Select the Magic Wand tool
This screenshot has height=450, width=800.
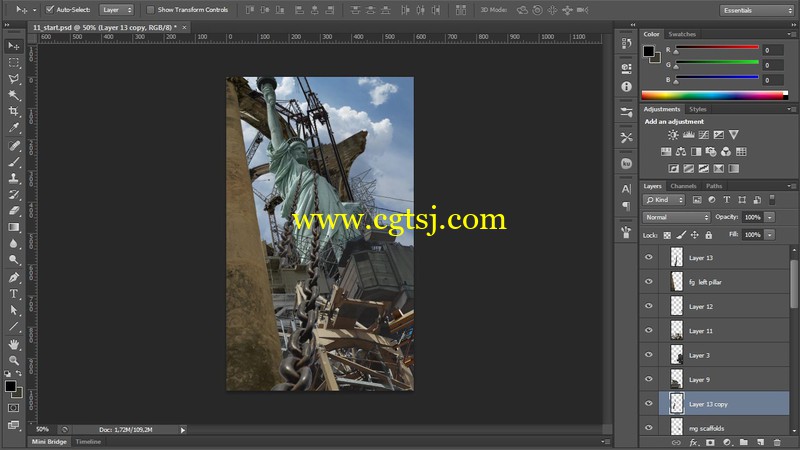point(14,95)
